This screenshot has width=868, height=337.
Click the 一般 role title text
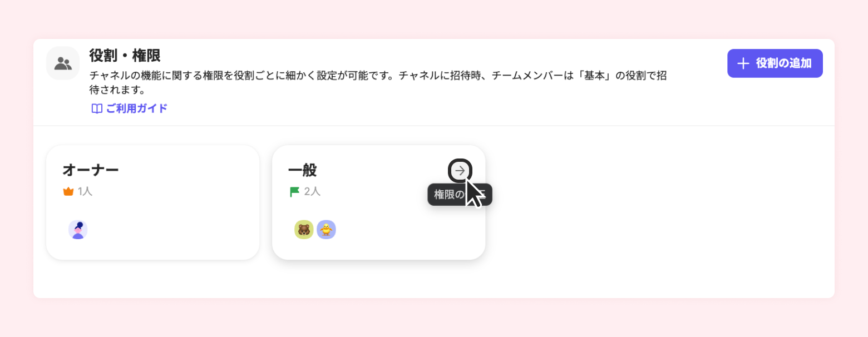pos(303,170)
